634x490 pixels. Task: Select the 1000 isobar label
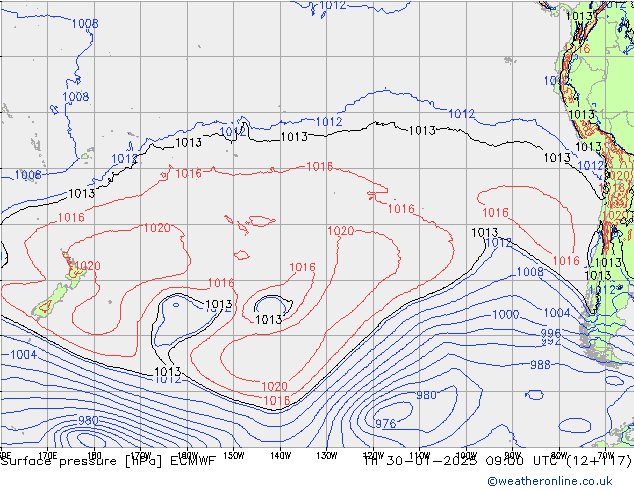coord(505,314)
